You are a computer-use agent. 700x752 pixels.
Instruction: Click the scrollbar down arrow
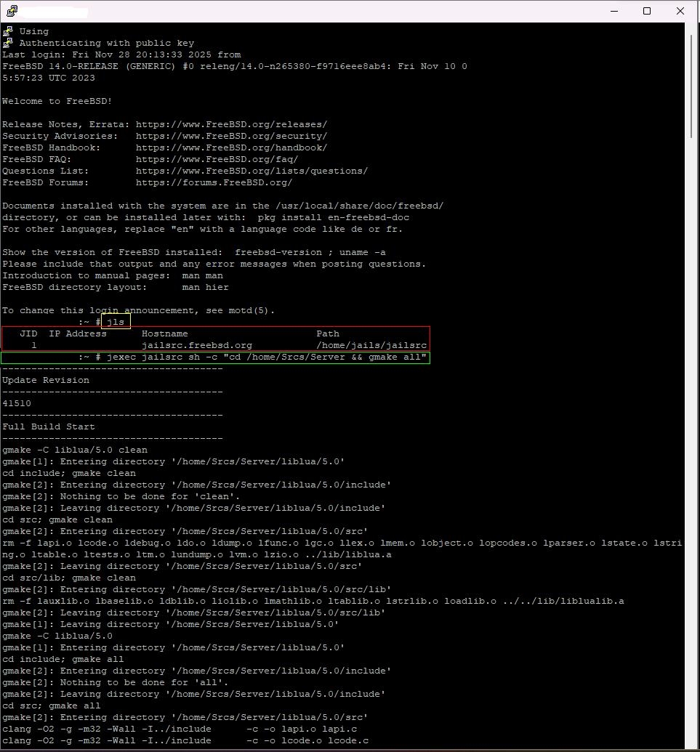click(691, 743)
